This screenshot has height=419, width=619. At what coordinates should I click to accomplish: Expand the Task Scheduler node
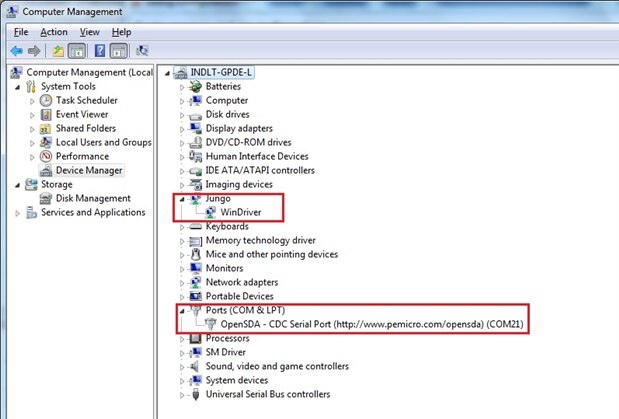pos(32,101)
